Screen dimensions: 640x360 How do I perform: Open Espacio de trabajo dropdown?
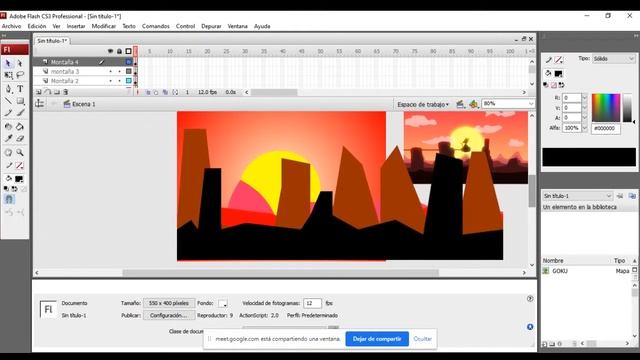423,104
